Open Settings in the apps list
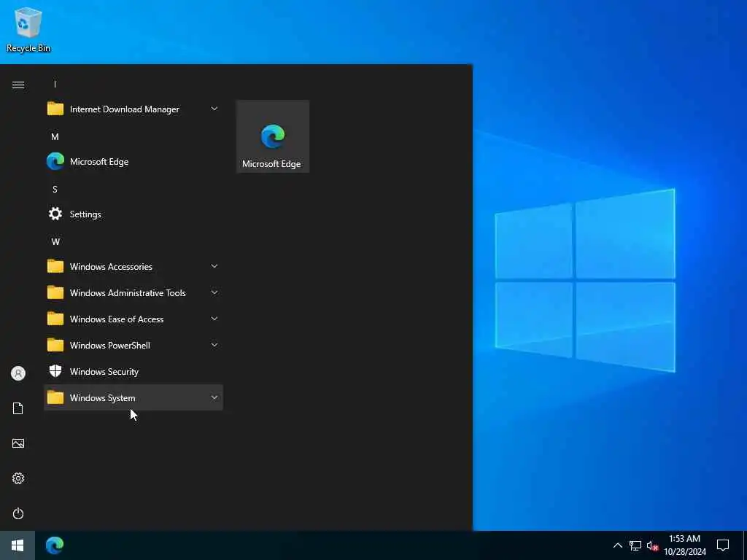 [x=133, y=214]
